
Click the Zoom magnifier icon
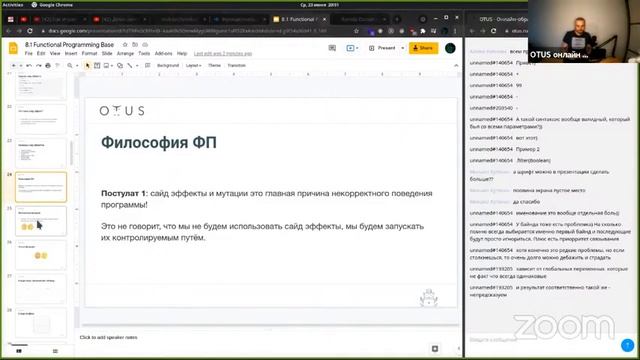(70, 65)
